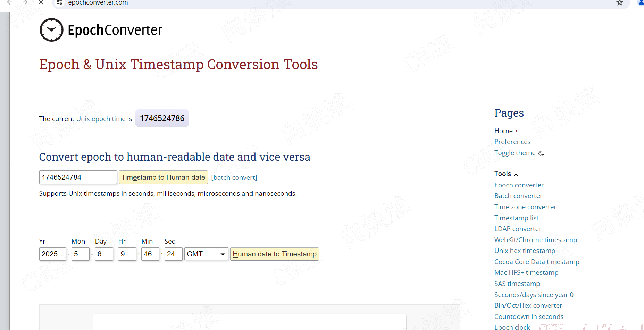The image size is (644, 330).
Task: Click the Tools section label
Action: 503,174
